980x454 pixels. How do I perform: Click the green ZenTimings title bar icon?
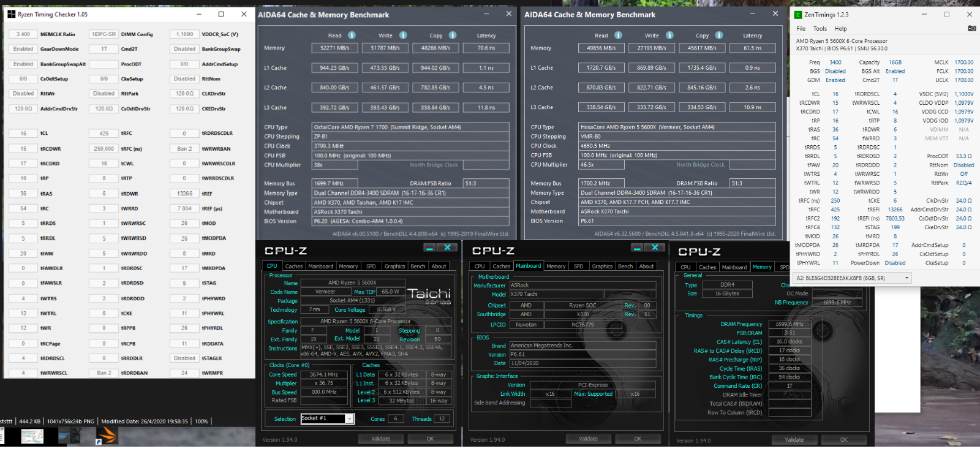[x=798, y=15]
